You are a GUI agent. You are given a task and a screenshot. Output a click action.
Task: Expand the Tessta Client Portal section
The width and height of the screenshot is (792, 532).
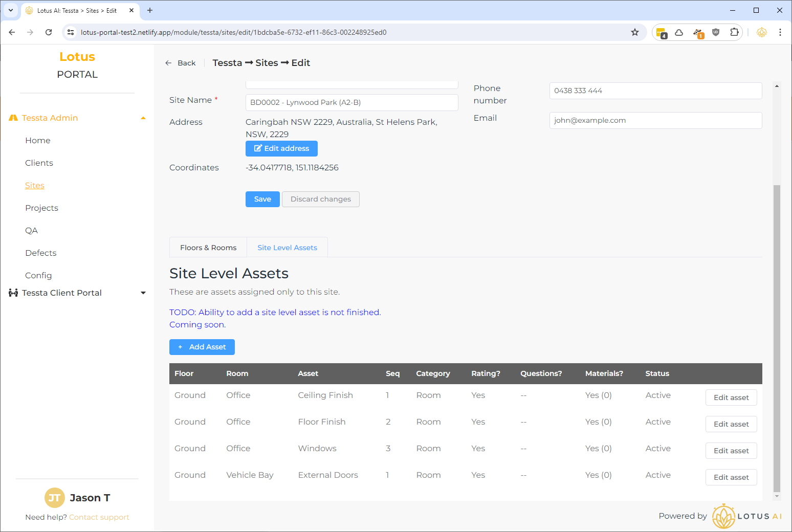143,293
